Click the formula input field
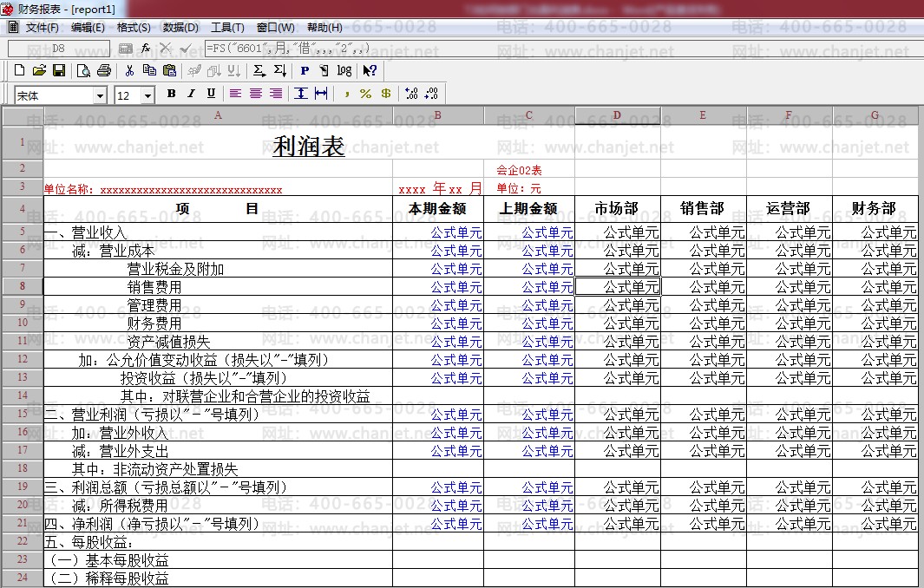924x588 pixels. coord(555,48)
